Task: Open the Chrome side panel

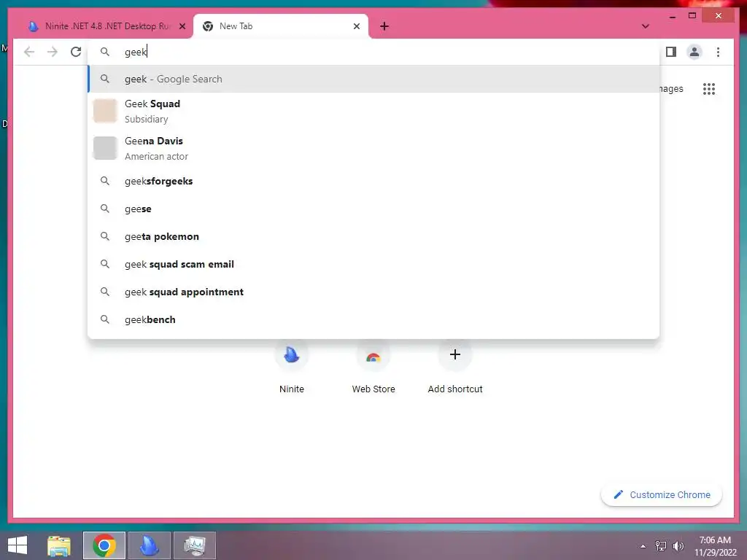Action: point(671,52)
